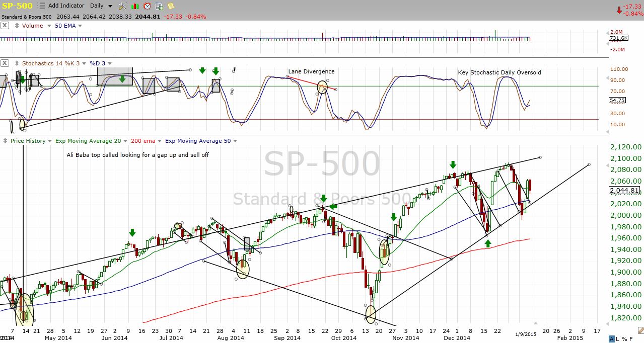Image resolution: width=644 pixels, height=343 pixels.
Task: Click the SP-500 symbol title
Action: point(17,6)
